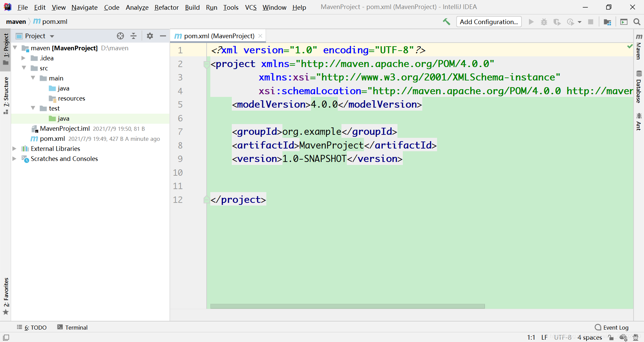Click the maven breadcrumb
The width and height of the screenshot is (644, 342).
[16, 22]
